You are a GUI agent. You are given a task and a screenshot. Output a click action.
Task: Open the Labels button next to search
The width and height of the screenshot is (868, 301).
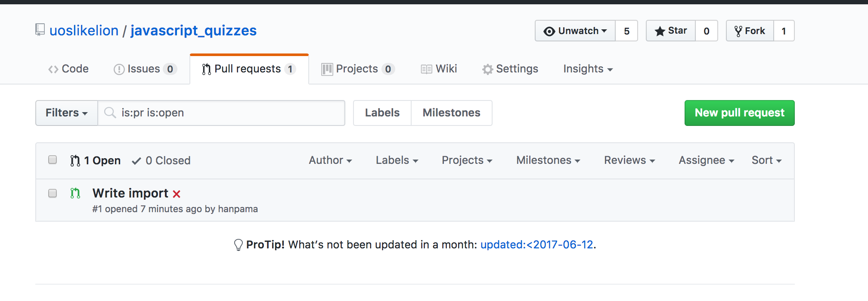tap(382, 113)
